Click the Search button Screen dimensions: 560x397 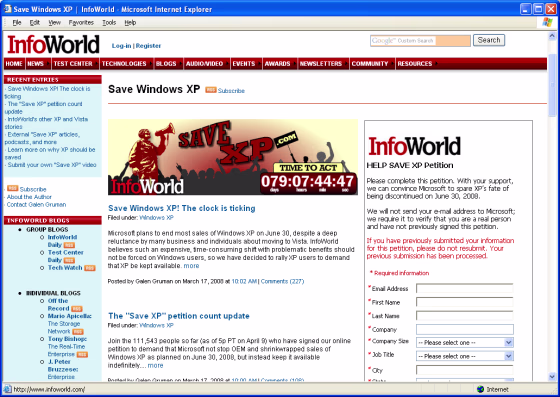[x=489, y=40]
